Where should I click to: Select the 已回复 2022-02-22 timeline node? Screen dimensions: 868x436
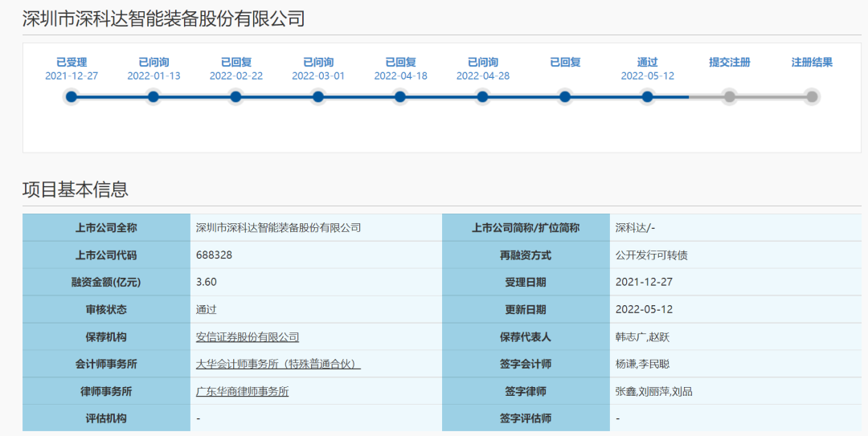[235, 97]
